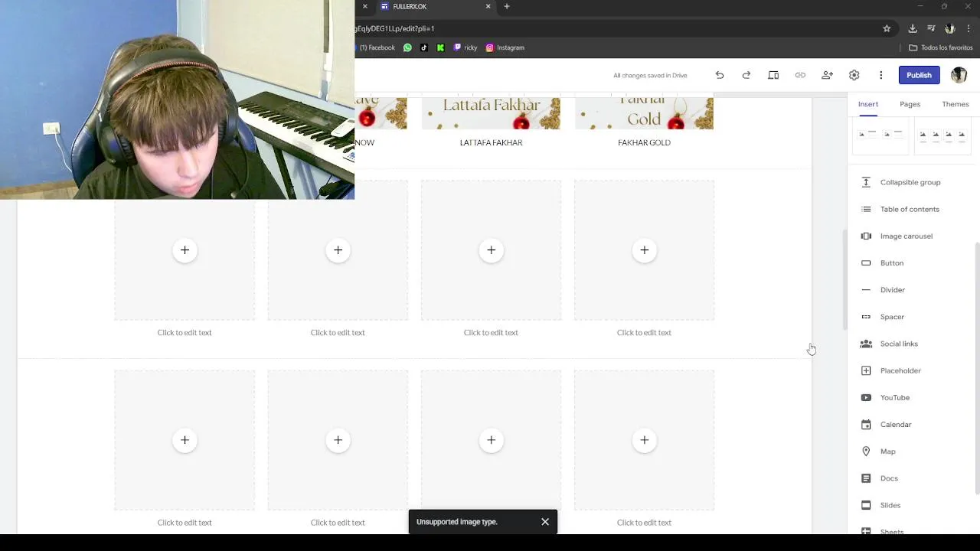Open the Instagram bookmark

pos(505,47)
